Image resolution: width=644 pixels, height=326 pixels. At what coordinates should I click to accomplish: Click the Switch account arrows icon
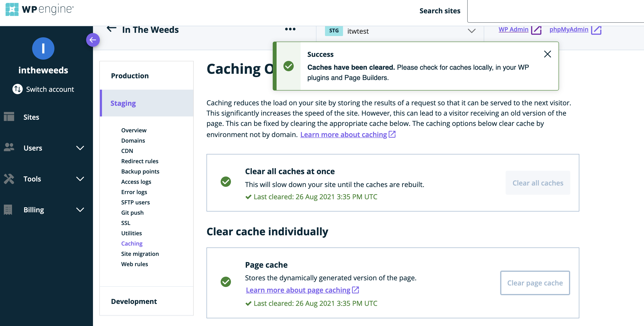[17, 89]
